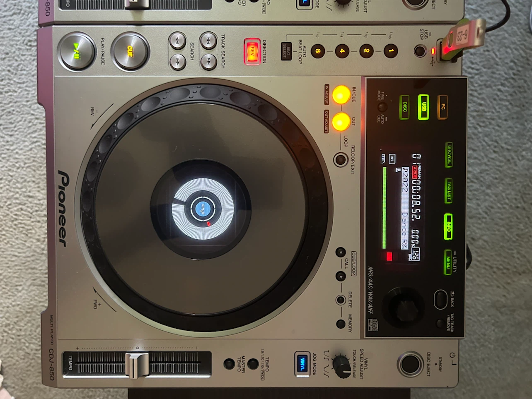532x399 pixels.
Task: Push the cue point Delete button
Action: tap(341, 300)
